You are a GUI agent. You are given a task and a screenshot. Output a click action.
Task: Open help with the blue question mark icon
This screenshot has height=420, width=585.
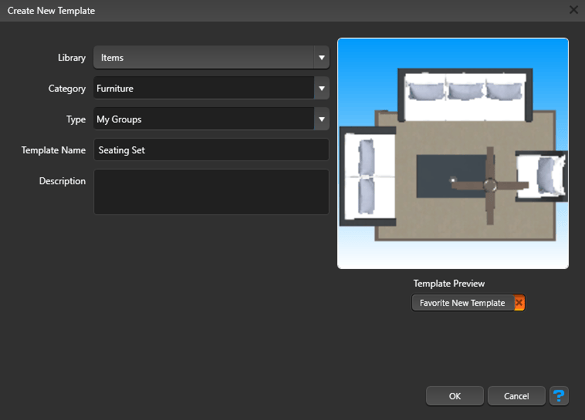pyautogui.click(x=559, y=396)
